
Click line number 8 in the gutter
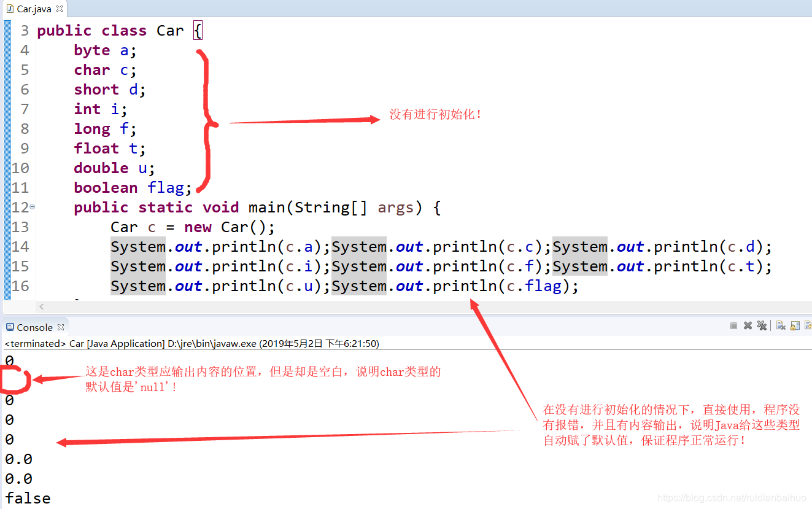tap(24, 129)
